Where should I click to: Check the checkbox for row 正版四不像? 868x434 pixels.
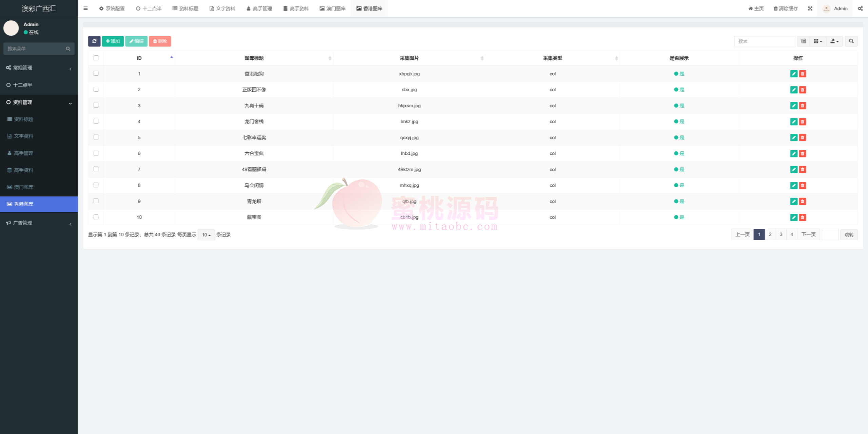point(96,89)
